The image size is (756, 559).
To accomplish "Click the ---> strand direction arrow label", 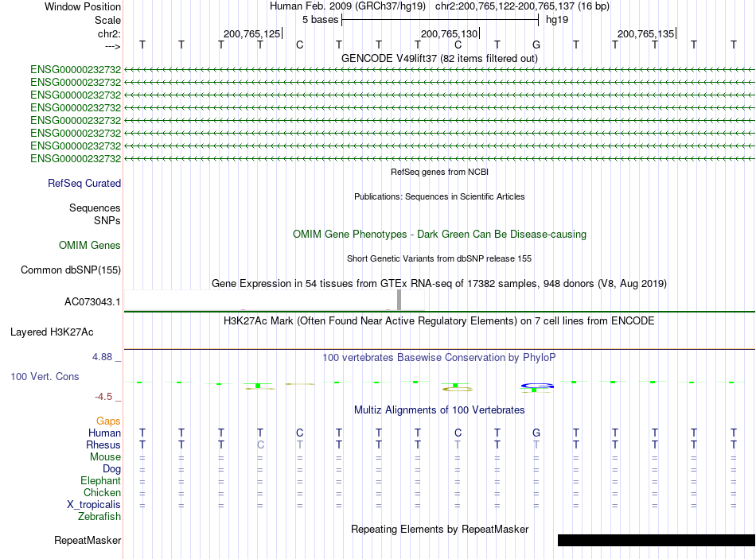I will pos(112,46).
